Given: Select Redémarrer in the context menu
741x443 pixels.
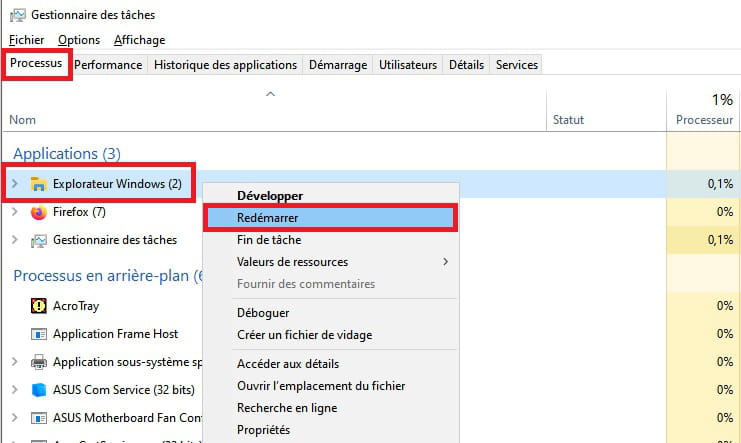Looking at the screenshot, I should tap(331, 218).
